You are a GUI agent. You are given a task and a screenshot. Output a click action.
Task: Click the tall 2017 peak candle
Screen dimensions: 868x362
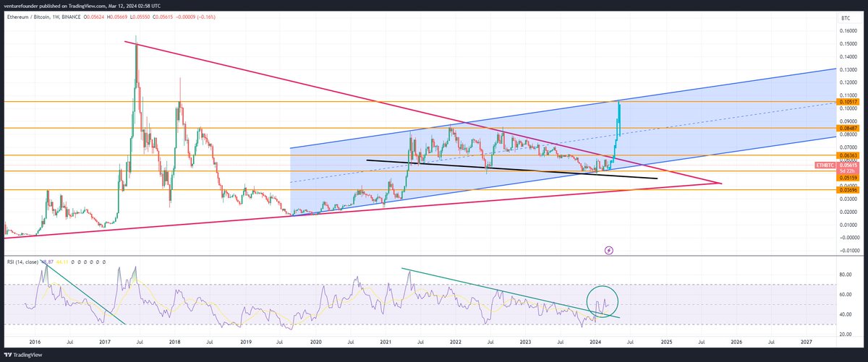coord(136,61)
